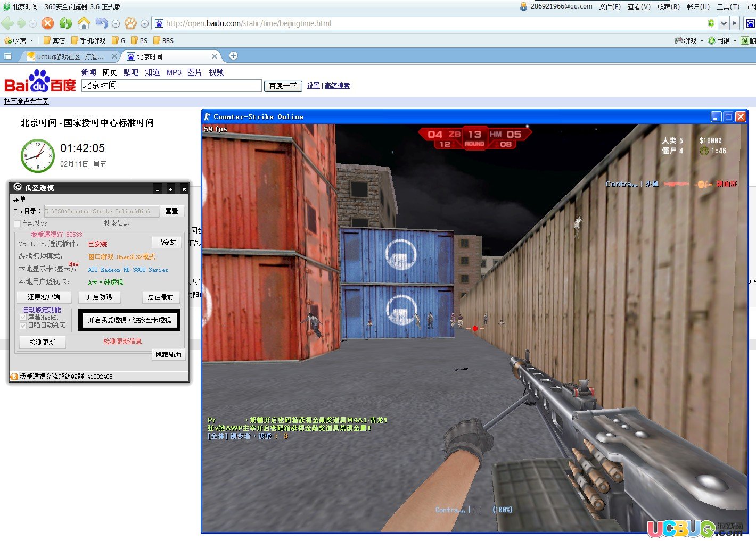Open the Baidu 新闻 link
The height and width of the screenshot is (541, 756).
click(88, 72)
